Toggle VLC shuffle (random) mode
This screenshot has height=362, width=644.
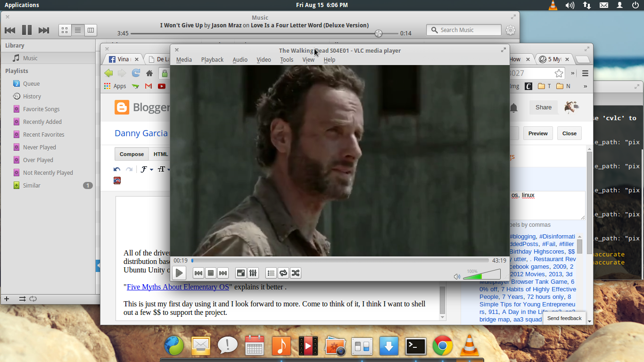296,273
